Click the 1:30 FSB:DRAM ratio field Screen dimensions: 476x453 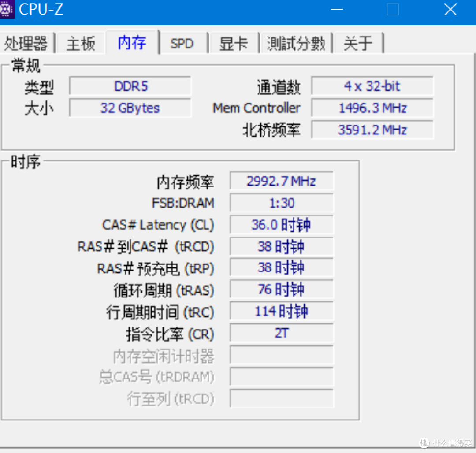pyautogui.click(x=281, y=203)
